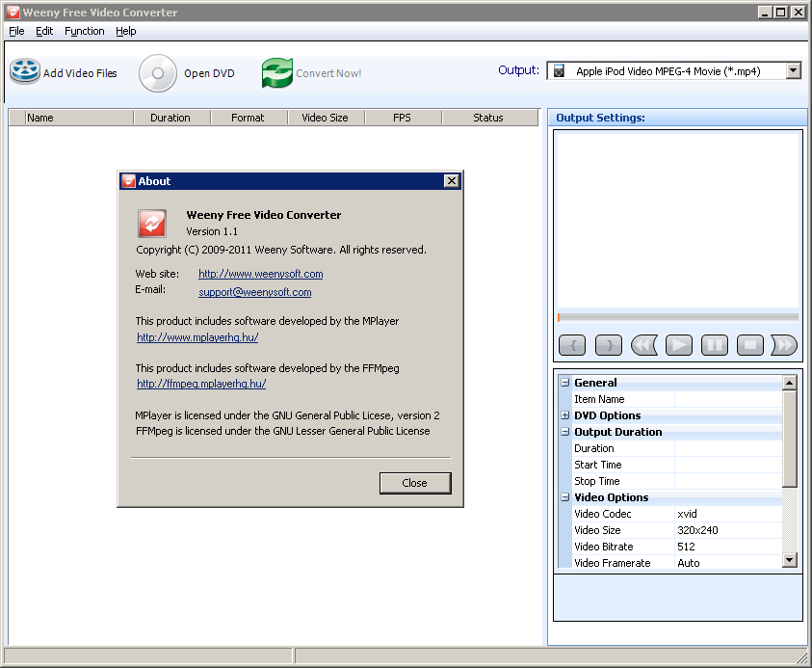Close the About dialog via Close button
This screenshot has height=668, width=812.
pyautogui.click(x=415, y=483)
